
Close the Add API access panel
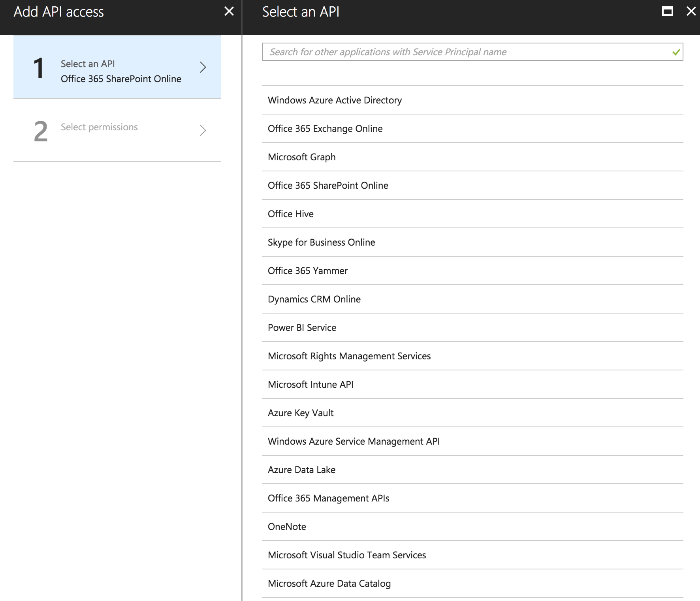click(x=229, y=11)
